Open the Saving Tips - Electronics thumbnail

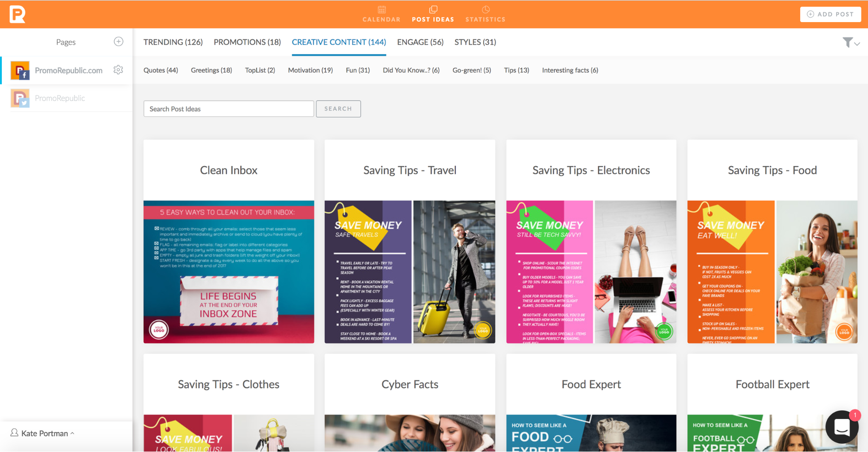(591, 272)
